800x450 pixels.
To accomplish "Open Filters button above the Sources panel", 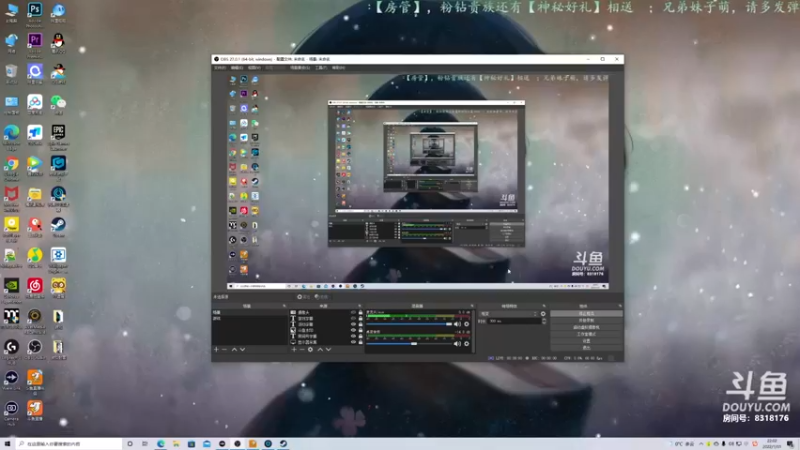I will [x=321, y=296].
